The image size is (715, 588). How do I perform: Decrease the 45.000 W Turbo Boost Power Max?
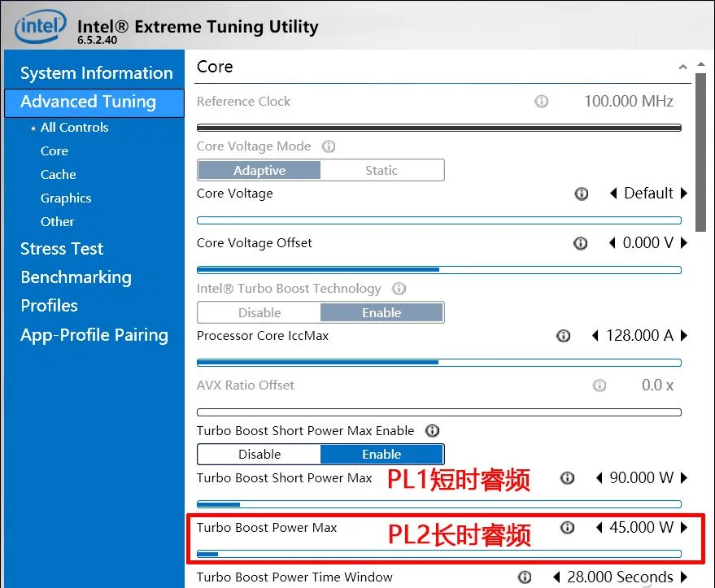599,528
